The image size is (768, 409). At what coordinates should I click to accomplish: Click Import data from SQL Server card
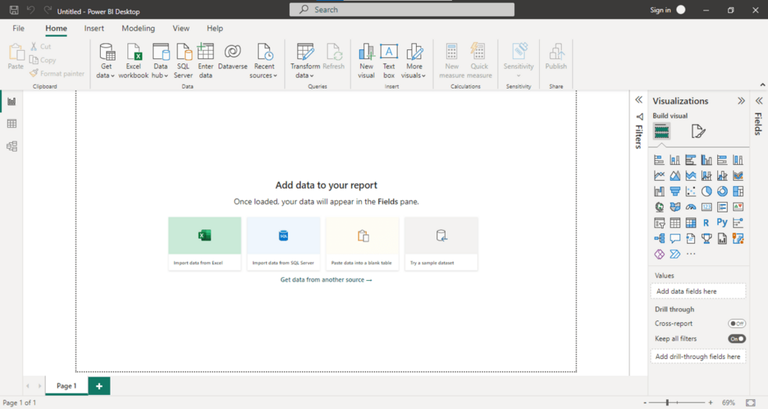(x=284, y=244)
